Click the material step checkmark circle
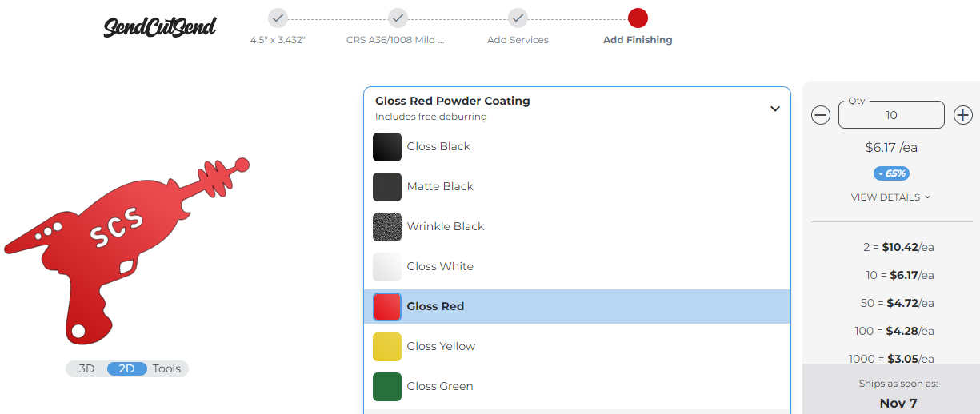This screenshot has height=414, width=980. [398, 18]
